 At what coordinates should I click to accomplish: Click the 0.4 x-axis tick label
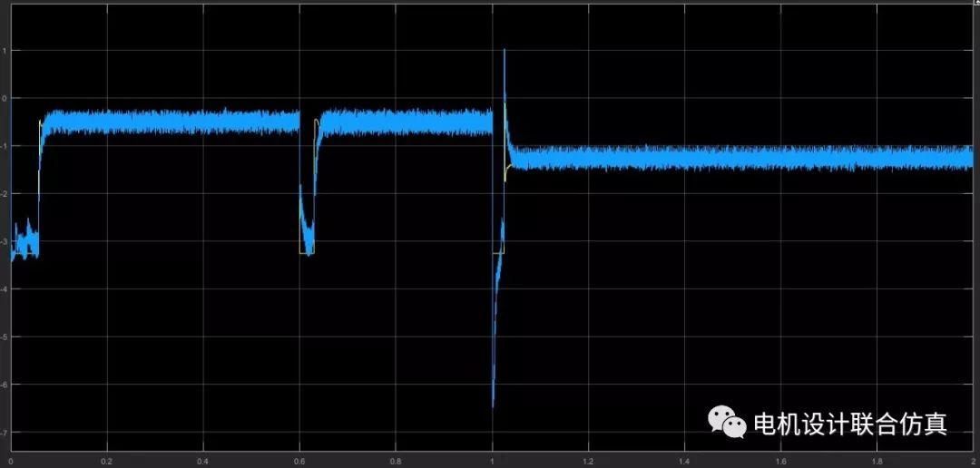(203, 460)
